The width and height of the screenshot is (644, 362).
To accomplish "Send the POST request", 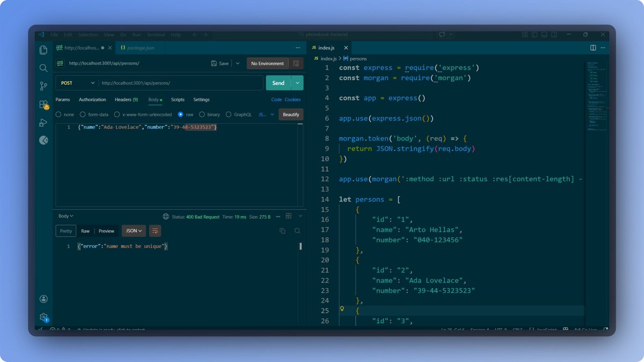I will 279,83.
